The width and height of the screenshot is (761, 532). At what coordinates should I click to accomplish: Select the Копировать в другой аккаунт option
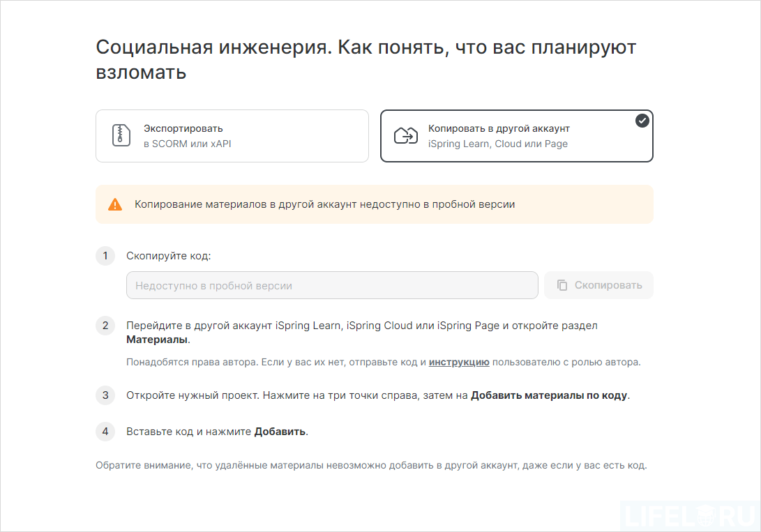(516, 136)
